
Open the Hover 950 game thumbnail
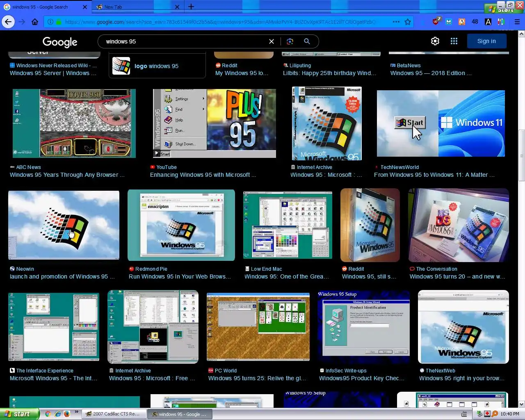coord(74,123)
